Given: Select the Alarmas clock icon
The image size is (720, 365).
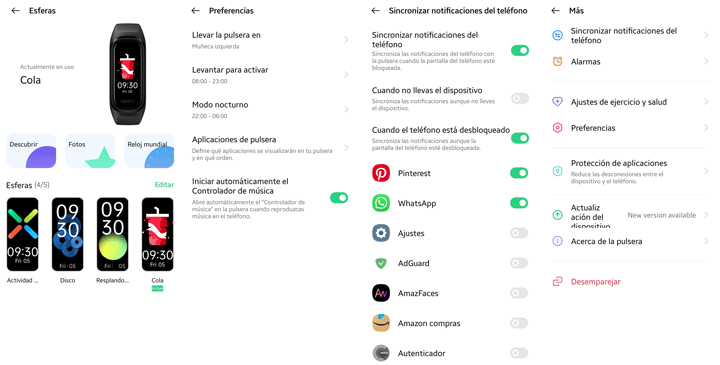Looking at the screenshot, I should coord(557,62).
